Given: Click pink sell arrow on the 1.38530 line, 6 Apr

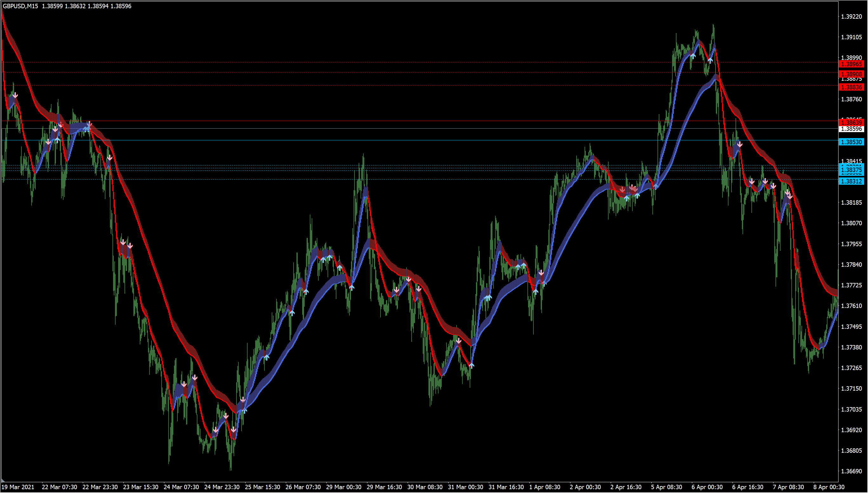Looking at the screenshot, I should (740, 144).
